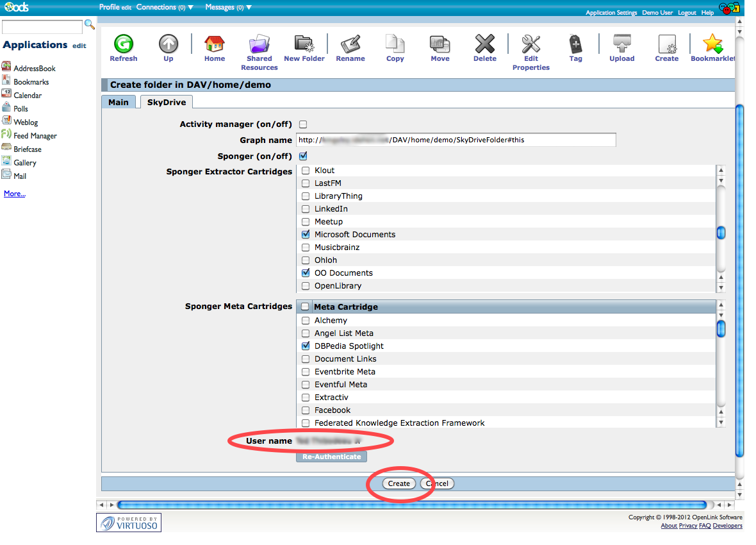Screen dimensions: 756x545
Task: Click the green Refresh icon
Action: (123, 44)
